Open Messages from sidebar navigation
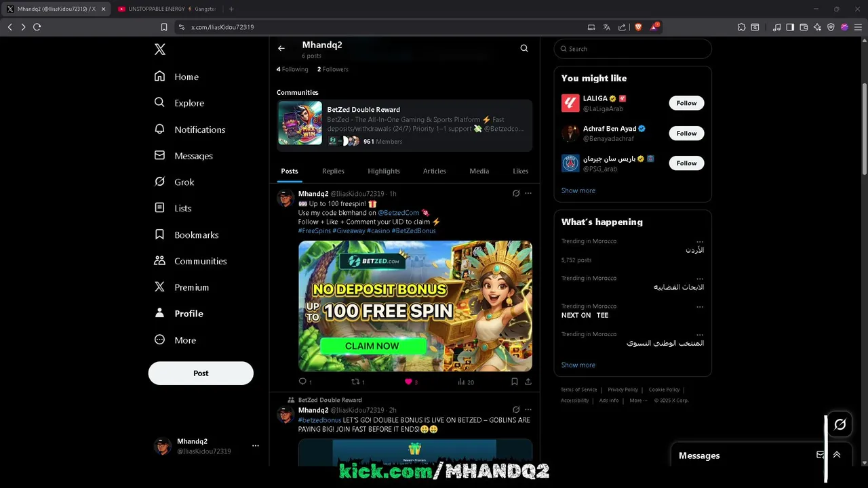 pos(184,156)
